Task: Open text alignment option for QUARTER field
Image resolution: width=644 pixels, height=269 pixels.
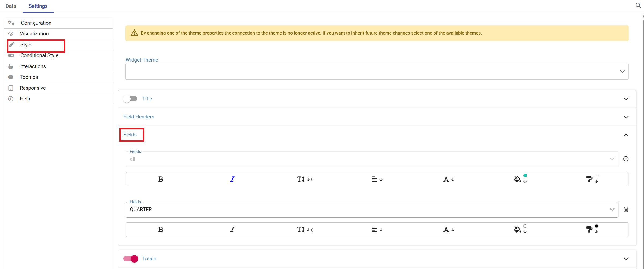Action: tap(377, 230)
